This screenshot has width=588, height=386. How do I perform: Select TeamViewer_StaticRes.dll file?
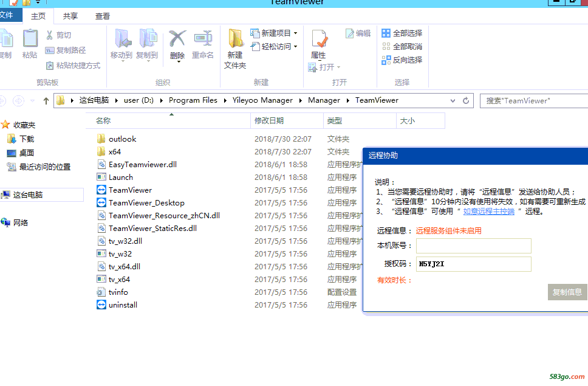coord(146,229)
